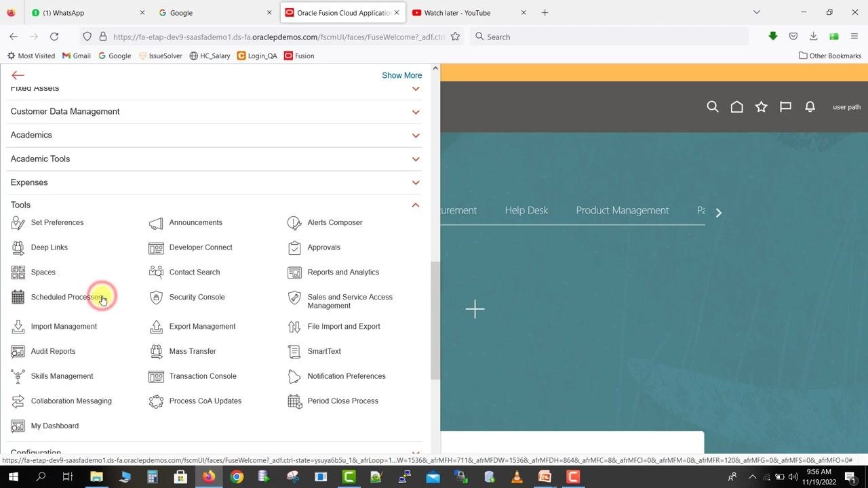Expand Academics section chevron

pyautogui.click(x=416, y=136)
